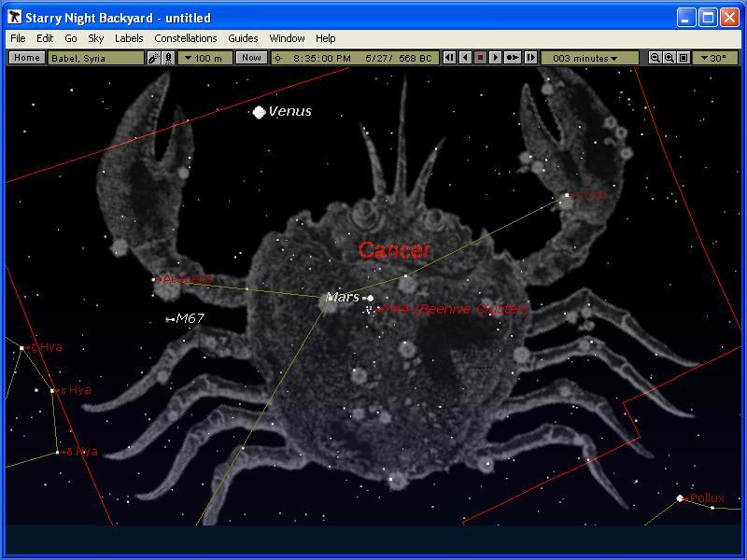The image size is (747, 560).
Task: Maximize the Starry Night window
Action: (x=708, y=18)
